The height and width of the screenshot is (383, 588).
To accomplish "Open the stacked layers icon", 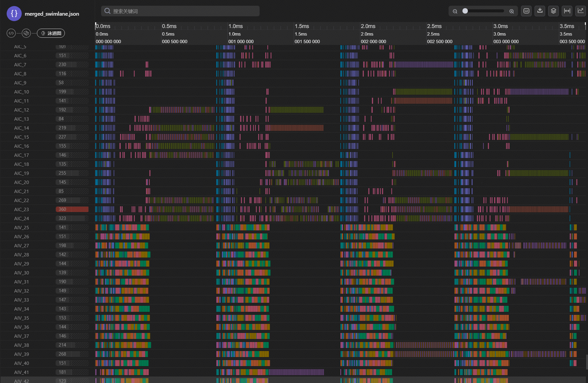I will (553, 11).
